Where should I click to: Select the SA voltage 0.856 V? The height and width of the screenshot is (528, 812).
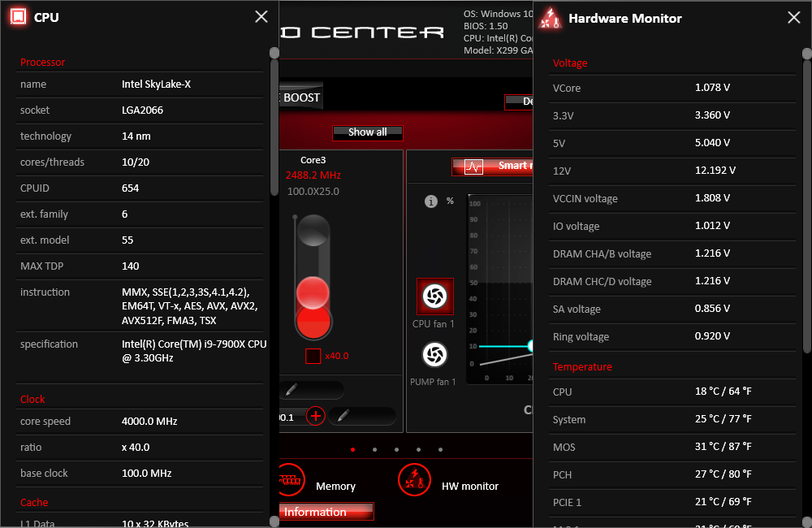click(x=713, y=309)
